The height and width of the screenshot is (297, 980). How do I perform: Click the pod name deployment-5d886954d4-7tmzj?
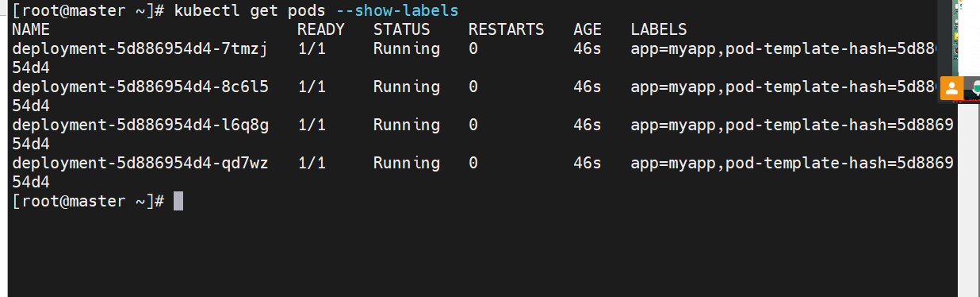coord(140,48)
